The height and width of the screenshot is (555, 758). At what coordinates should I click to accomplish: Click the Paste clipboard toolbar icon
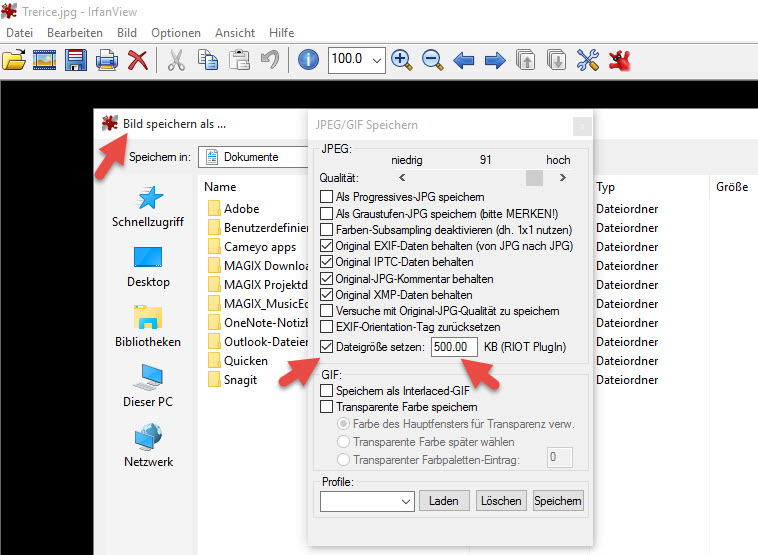(x=239, y=60)
